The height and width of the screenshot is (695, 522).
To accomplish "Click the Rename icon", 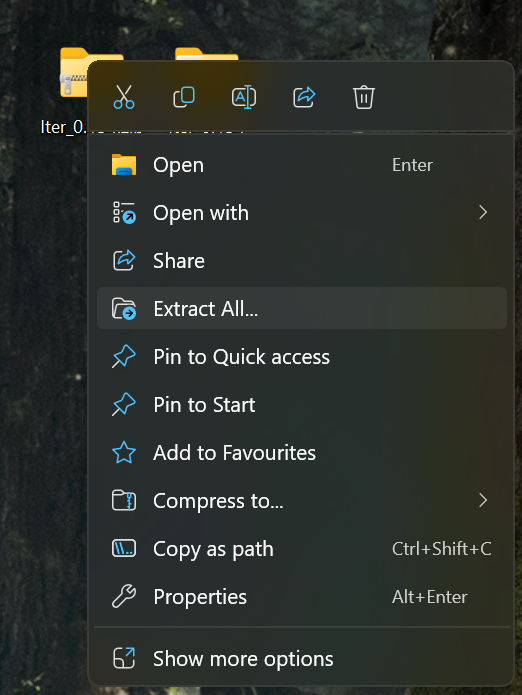I will click(x=244, y=97).
